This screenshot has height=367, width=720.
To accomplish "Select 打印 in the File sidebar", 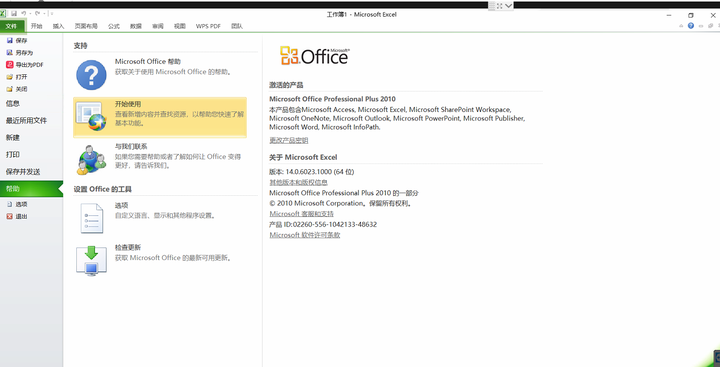I will [x=31, y=155].
